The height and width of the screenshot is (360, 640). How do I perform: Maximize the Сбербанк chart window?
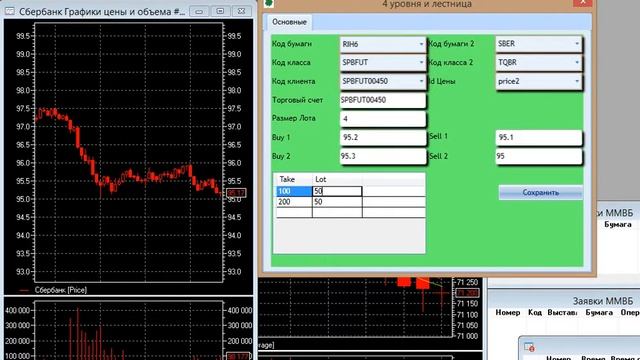coord(220,11)
